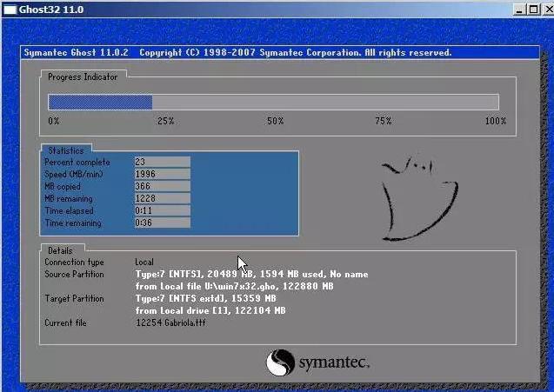Maximize the Ghost32 11.0 window
Viewport: 554px width, 392px height.
533,10
